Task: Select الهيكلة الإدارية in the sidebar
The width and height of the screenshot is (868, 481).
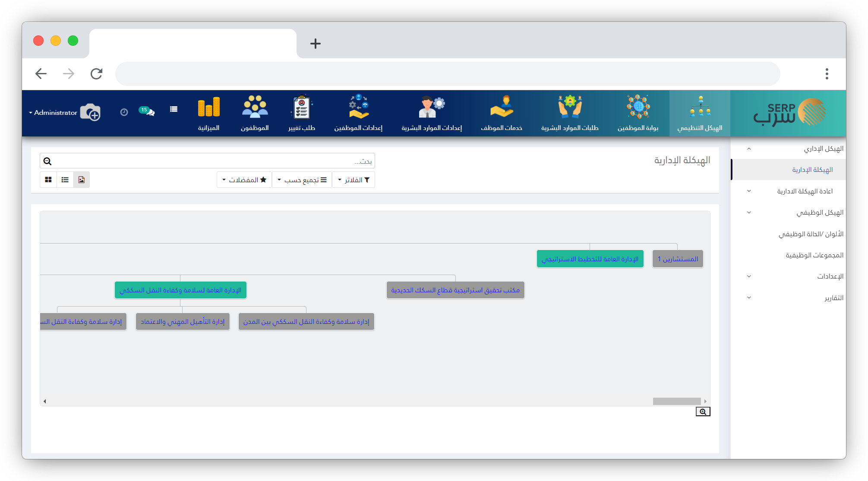Action: pos(812,170)
